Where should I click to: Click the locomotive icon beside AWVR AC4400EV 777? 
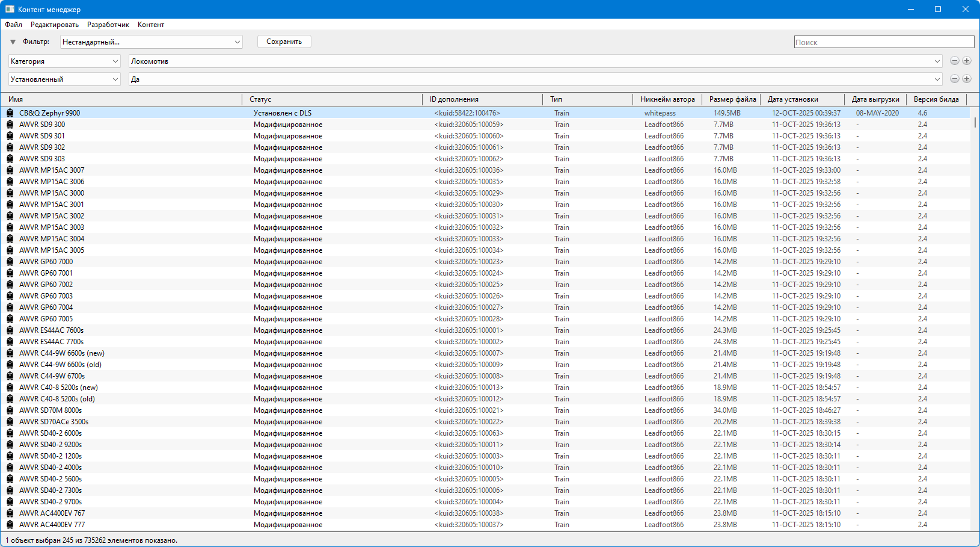pyautogui.click(x=10, y=525)
